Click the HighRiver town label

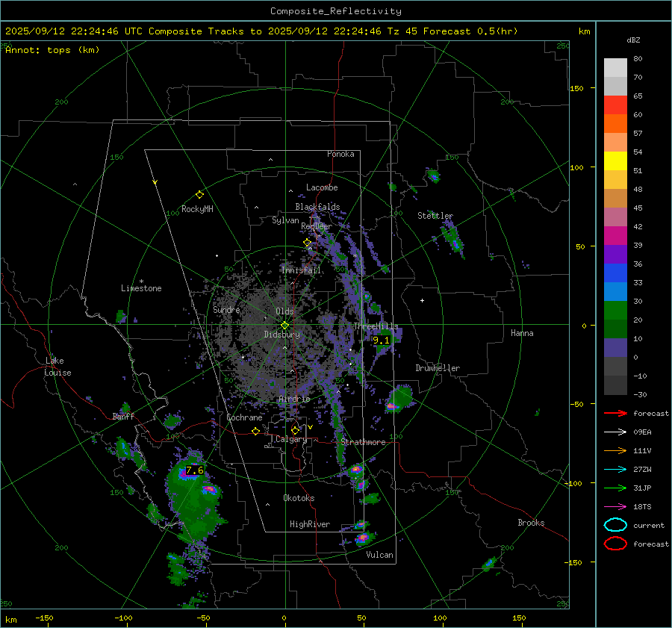click(310, 524)
